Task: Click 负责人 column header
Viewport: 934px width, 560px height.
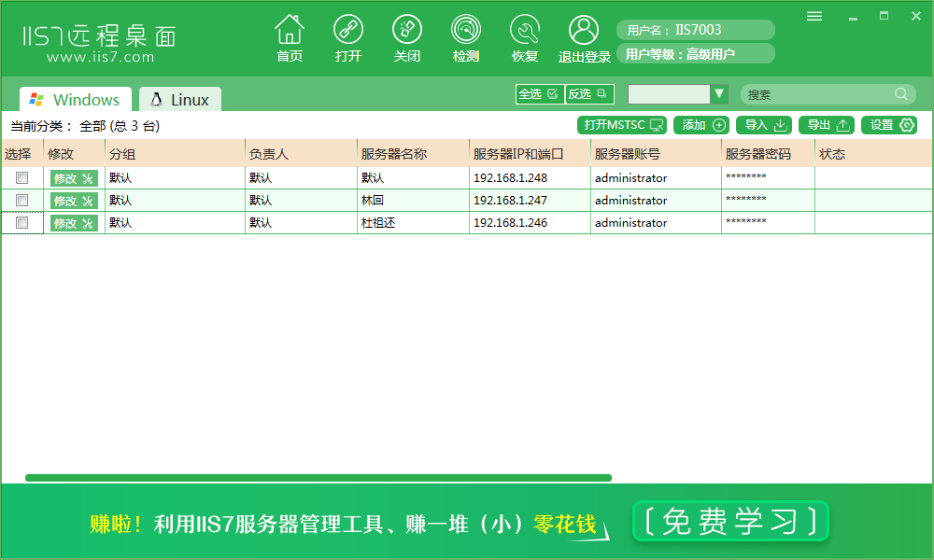Action: click(301, 154)
